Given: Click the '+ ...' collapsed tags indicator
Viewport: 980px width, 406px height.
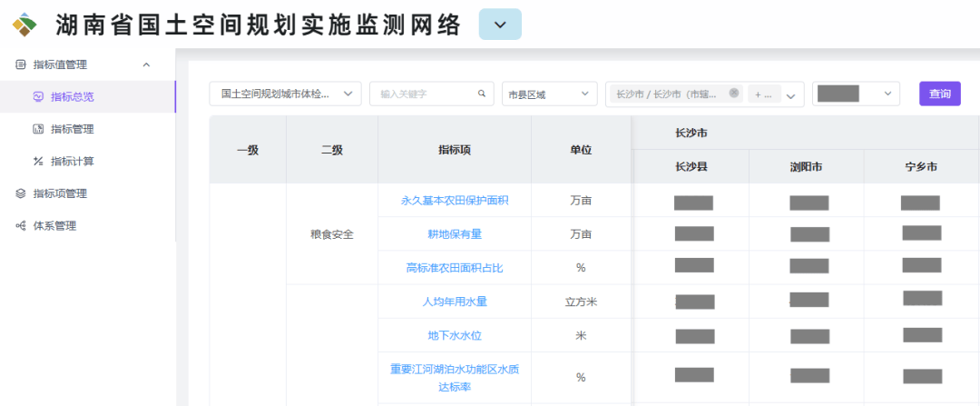Looking at the screenshot, I should click(x=762, y=94).
